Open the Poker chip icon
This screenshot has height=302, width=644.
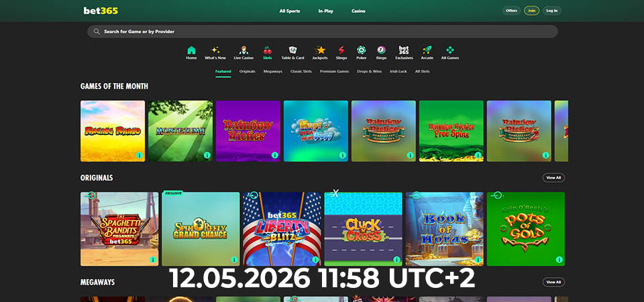click(361, 50)
